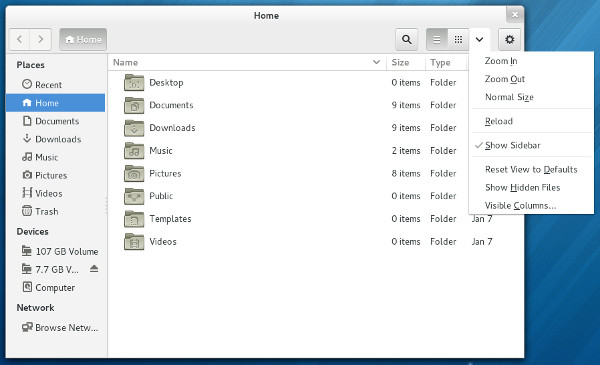Open the search magnifier button
The width and height of the screenshot is (600, 365).
[x=406, y=39]
